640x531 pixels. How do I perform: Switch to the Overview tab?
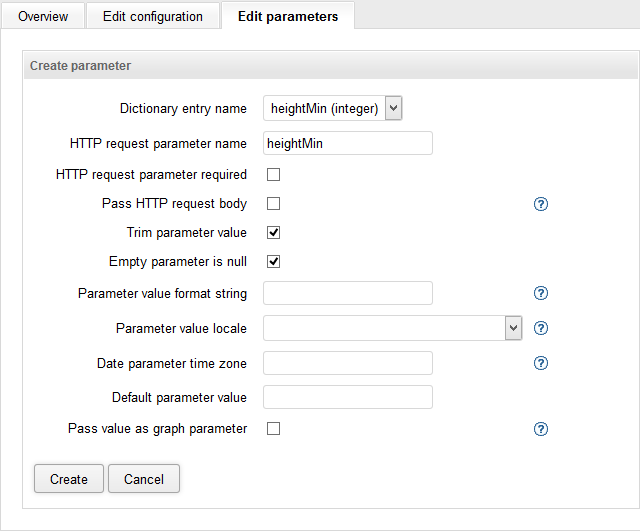[x=43, y=16]
